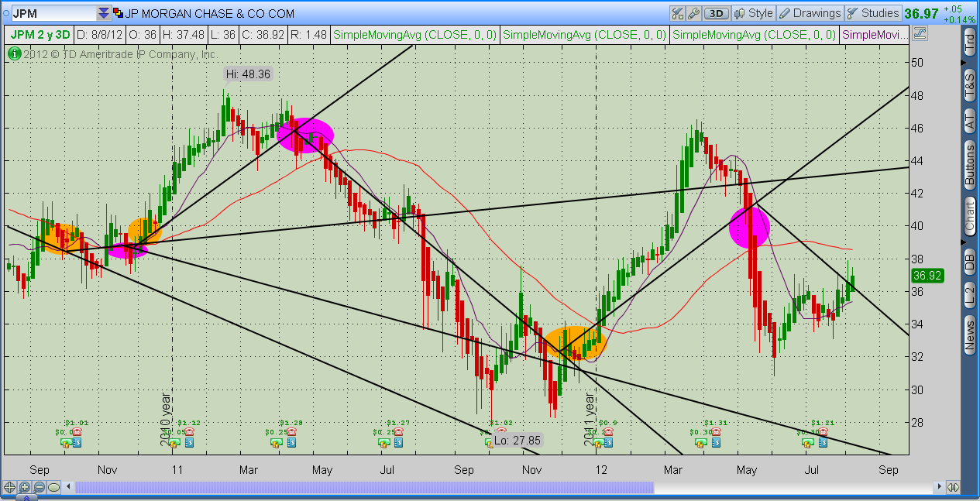Click the 36.97 last price in header
980x501 pixels.
coord(922,13)
